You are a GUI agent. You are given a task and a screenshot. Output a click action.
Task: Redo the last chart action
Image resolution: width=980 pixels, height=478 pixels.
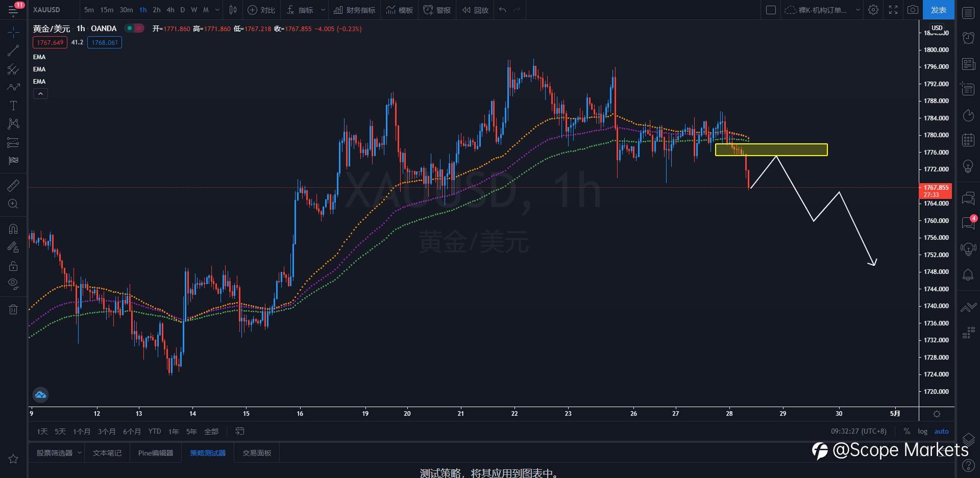pyautogui.click(x=517, y=10)
